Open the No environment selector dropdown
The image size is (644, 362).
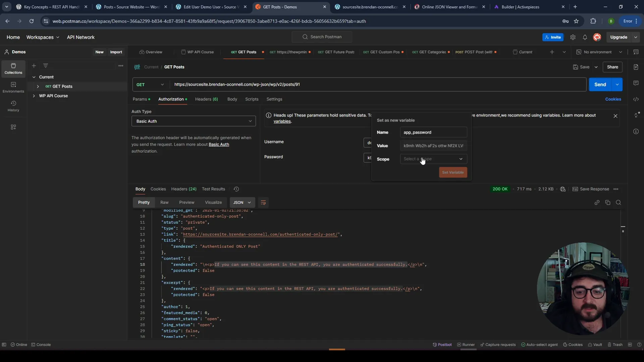(599, 52)
